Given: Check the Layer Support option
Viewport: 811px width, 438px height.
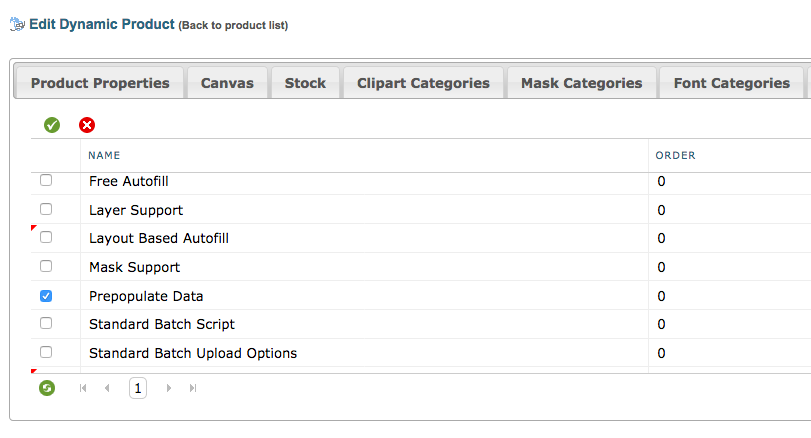Looking at the screenshot, I should 46,210.
